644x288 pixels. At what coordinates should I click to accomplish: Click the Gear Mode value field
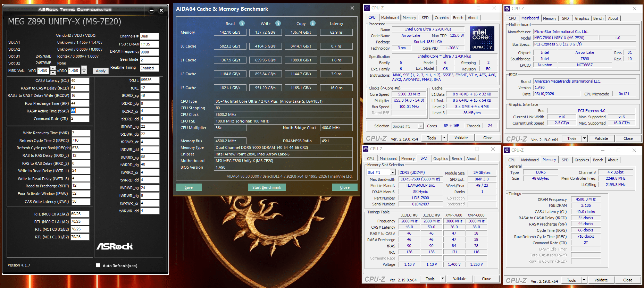click(149, 60)
